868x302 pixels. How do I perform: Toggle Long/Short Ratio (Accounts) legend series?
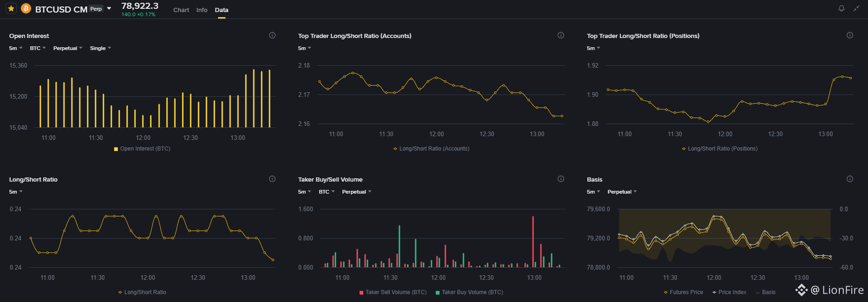coord(431,149)
